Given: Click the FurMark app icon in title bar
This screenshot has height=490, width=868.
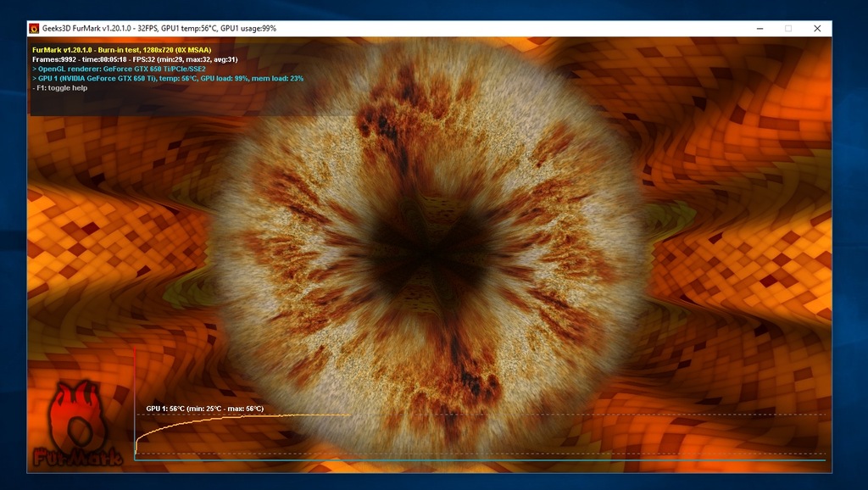Looking at the screenshot, I should pyautogui.click(x=34, y=28).
